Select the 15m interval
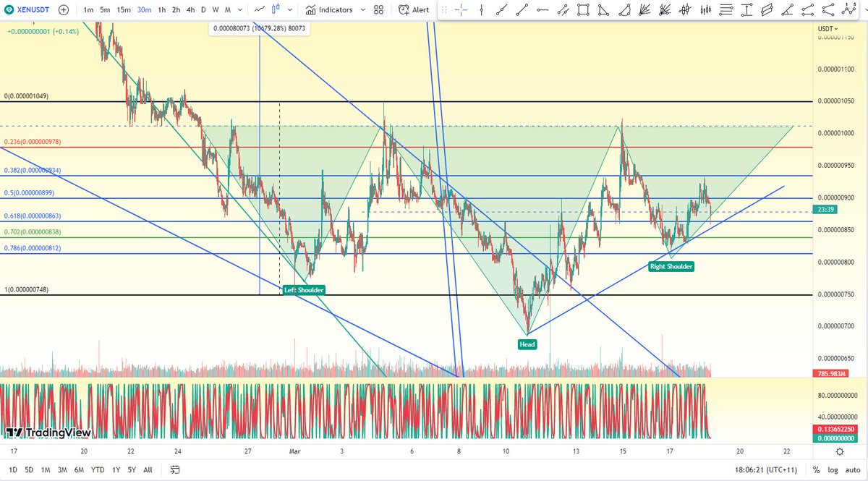 pyautogui.click(x=124, y=10)
